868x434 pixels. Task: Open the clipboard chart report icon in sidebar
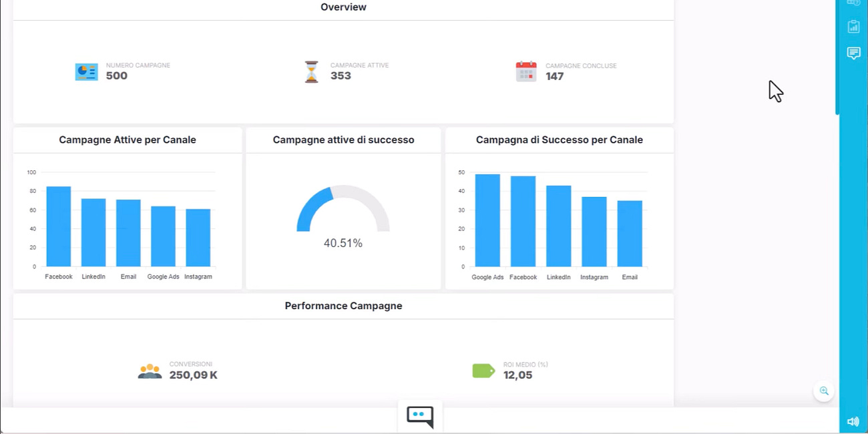853,27
